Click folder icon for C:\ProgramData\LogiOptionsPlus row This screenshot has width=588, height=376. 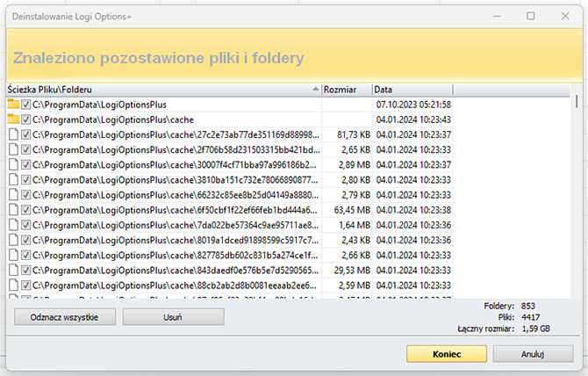point(13,105)
